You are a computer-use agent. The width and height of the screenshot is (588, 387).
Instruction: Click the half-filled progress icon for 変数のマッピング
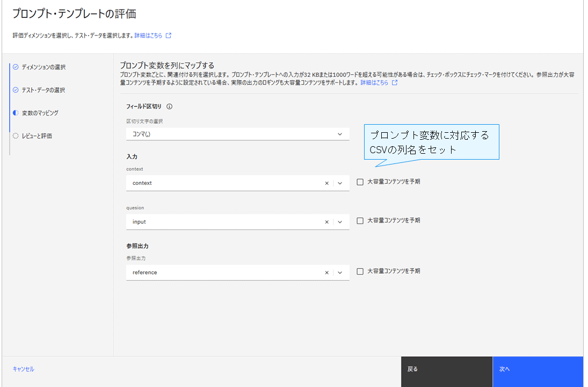pos(16,113)
